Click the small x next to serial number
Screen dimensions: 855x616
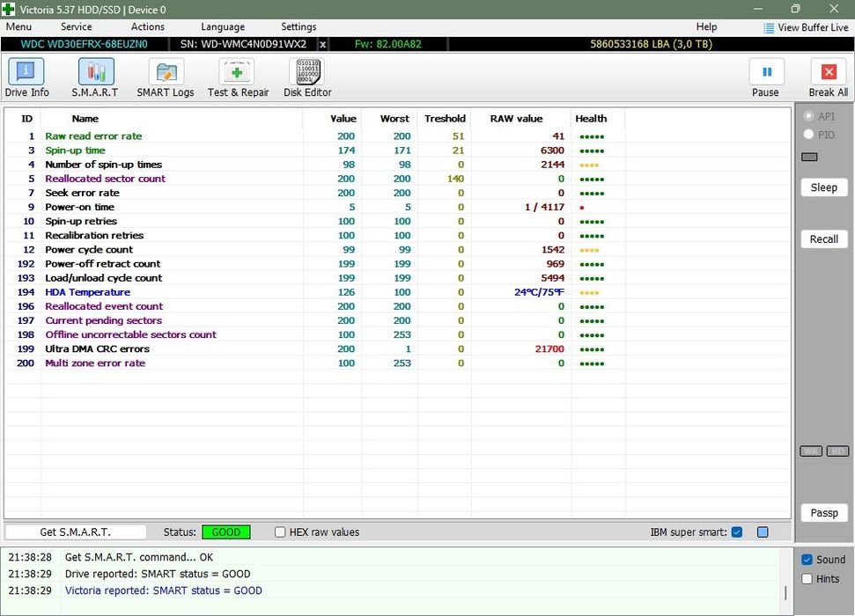pos(323,45)
